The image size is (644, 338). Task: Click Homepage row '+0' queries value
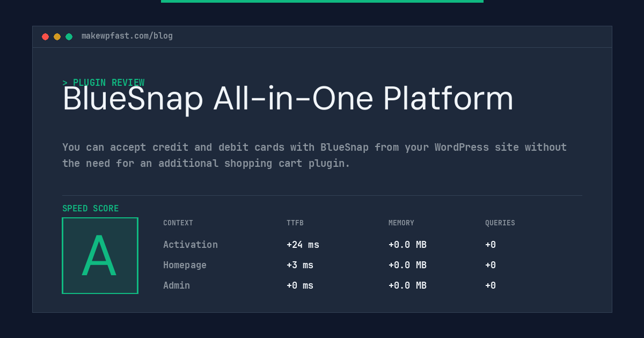pyautogui.click(x=491, y=265)
